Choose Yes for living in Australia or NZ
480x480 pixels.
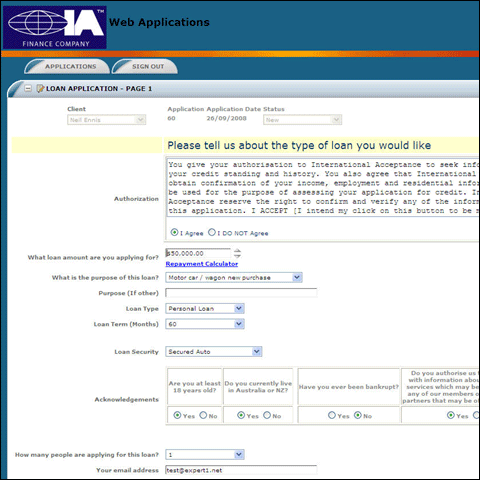click(241, 415)
